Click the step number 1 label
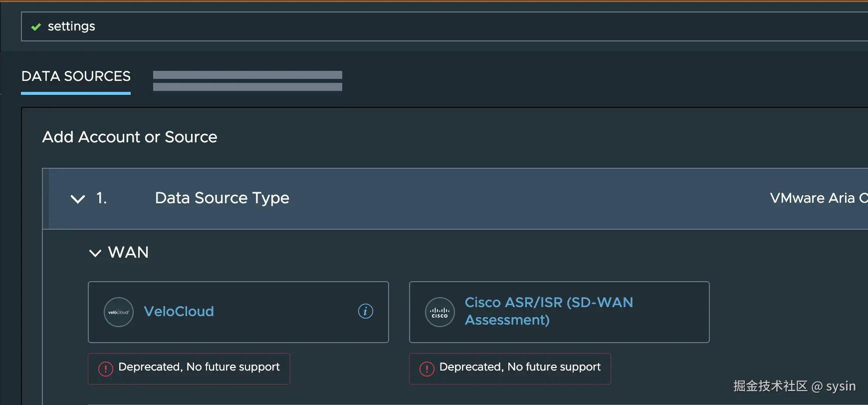The width and height of the screenshot is (868, 405). (101, 198)
